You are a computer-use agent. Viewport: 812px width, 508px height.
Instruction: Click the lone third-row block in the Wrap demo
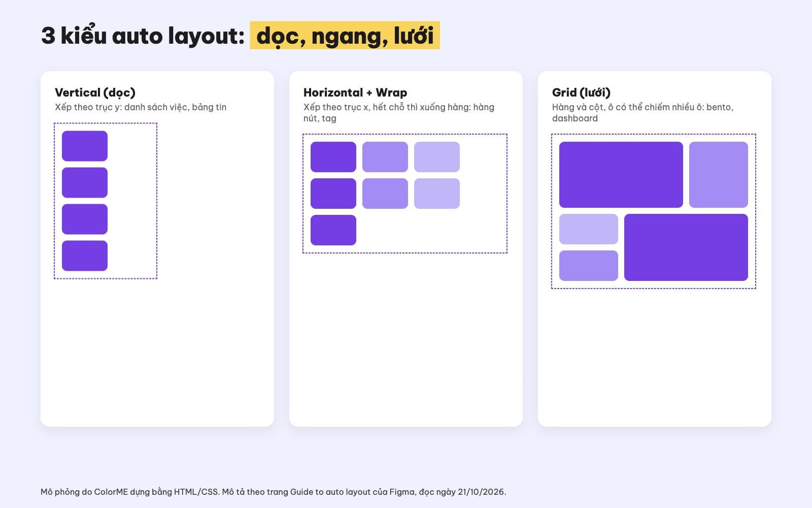click(x=333, y=230)
